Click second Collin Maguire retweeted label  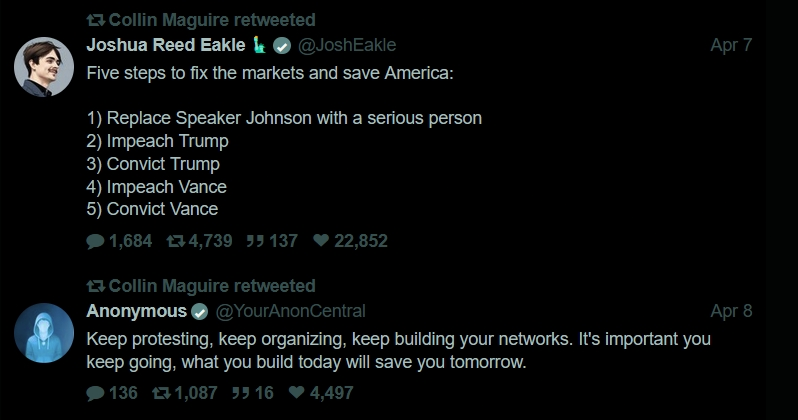[212, 286]
